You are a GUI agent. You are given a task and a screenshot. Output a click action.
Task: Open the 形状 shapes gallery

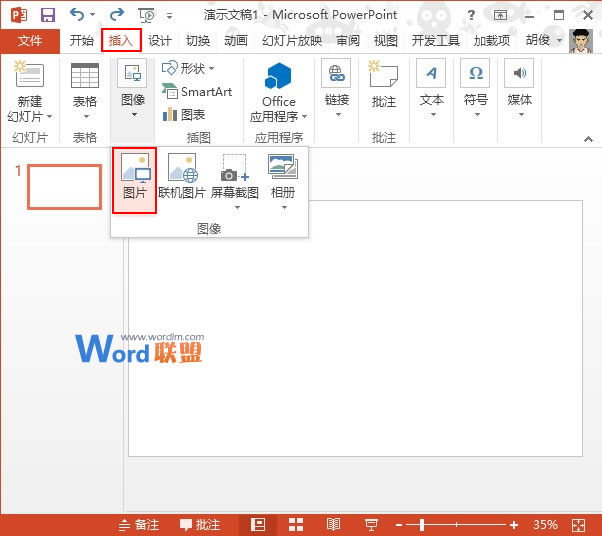[188, 69]
